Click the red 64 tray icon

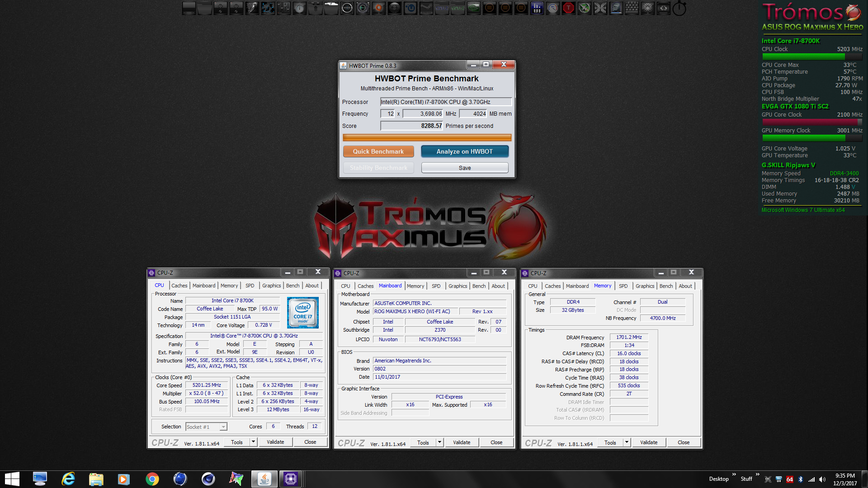tap(790, 479)
